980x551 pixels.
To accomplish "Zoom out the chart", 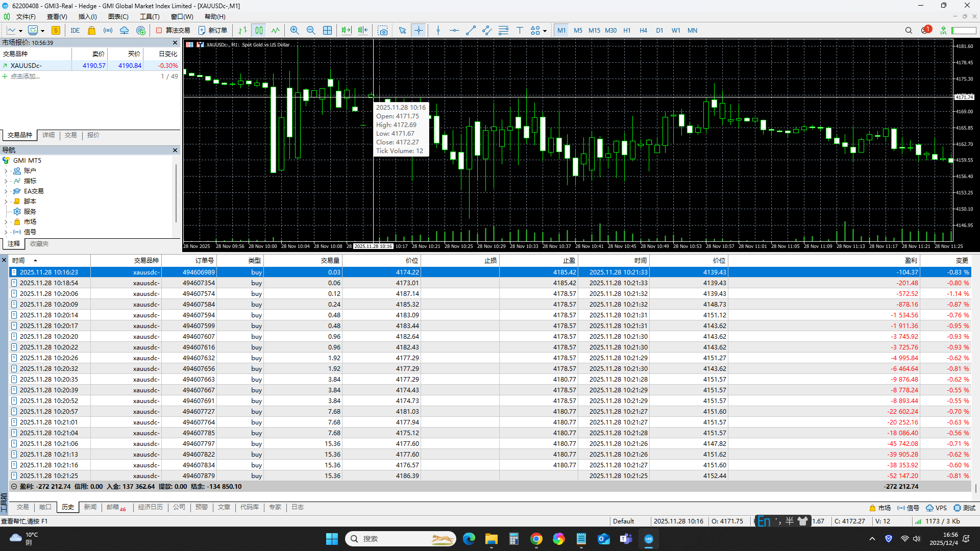I will click(311, 31).
